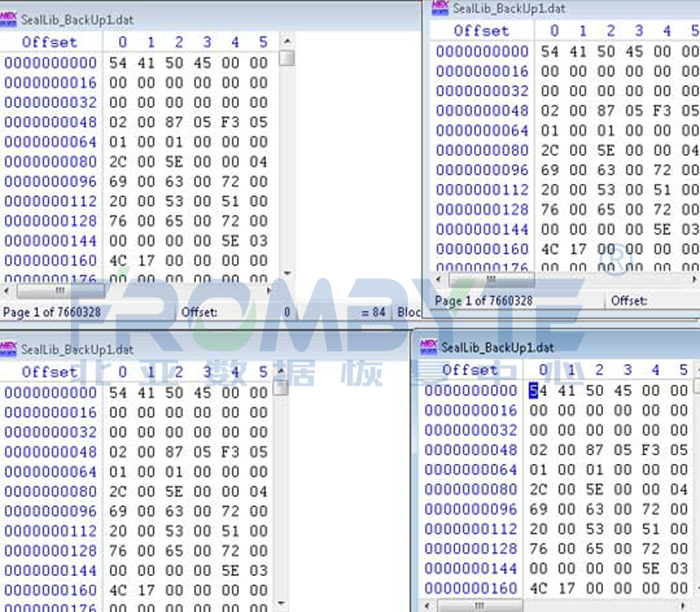Click the scroll-up arrow in the bottom-left hex pane

pos(281,370)
